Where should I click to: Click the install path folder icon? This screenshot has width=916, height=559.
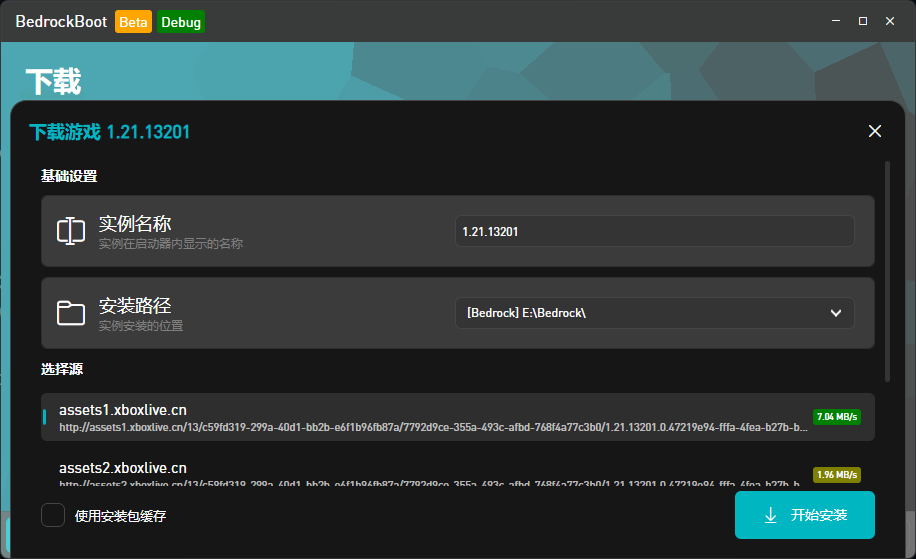[70, 313]
